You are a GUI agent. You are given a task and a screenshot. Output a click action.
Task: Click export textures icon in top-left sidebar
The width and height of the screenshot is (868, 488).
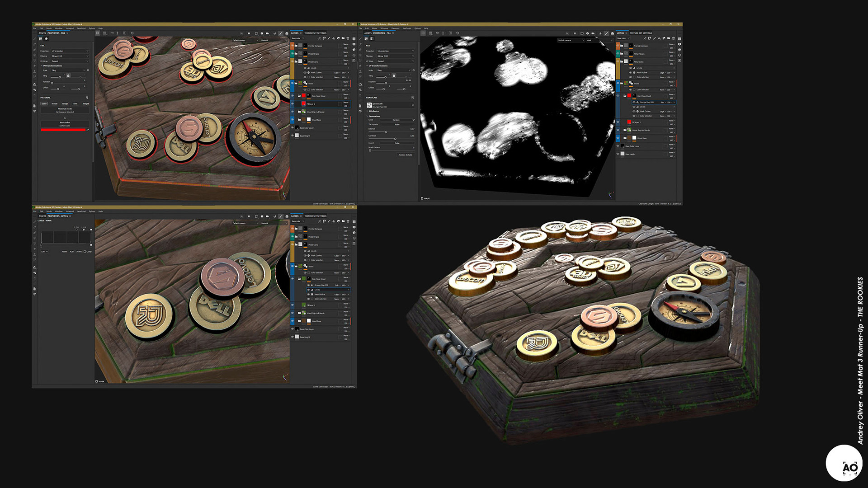click(x=35, y=84)
